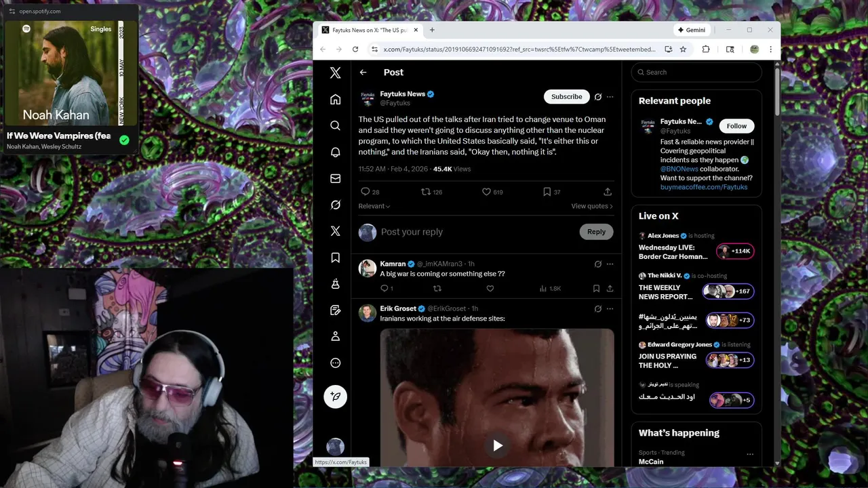Open Premium X icon in sidebar
The width and height of the screenshot is (868, 488).
[335, 231]
